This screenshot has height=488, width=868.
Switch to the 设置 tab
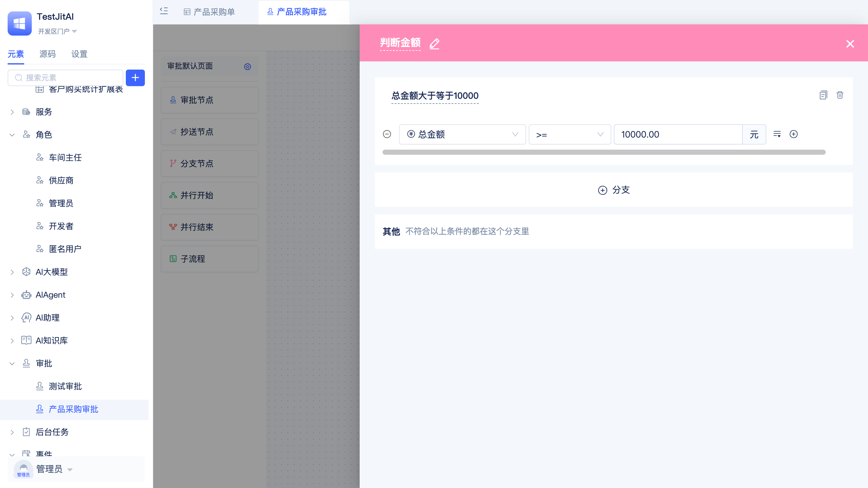79,54
